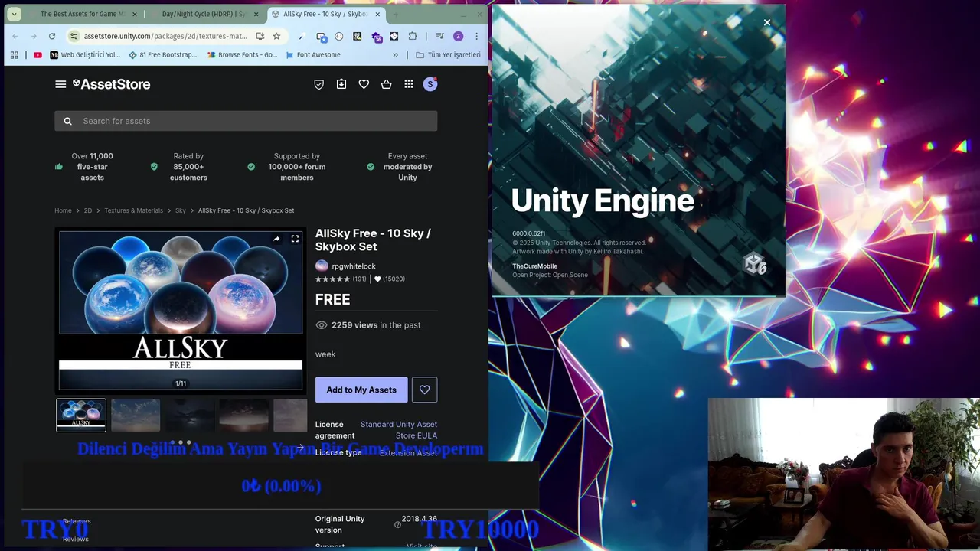Open Standard Unity Asset Store EULA link
Screen dimensions: 980x551
399,430
